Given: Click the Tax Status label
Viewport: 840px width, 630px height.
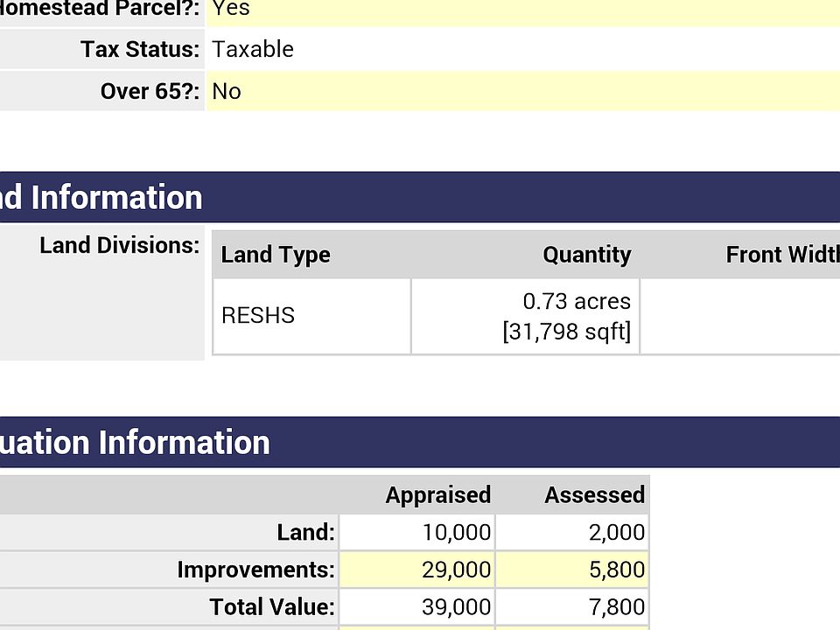Looking at the screenshot, I should [140, 49].
